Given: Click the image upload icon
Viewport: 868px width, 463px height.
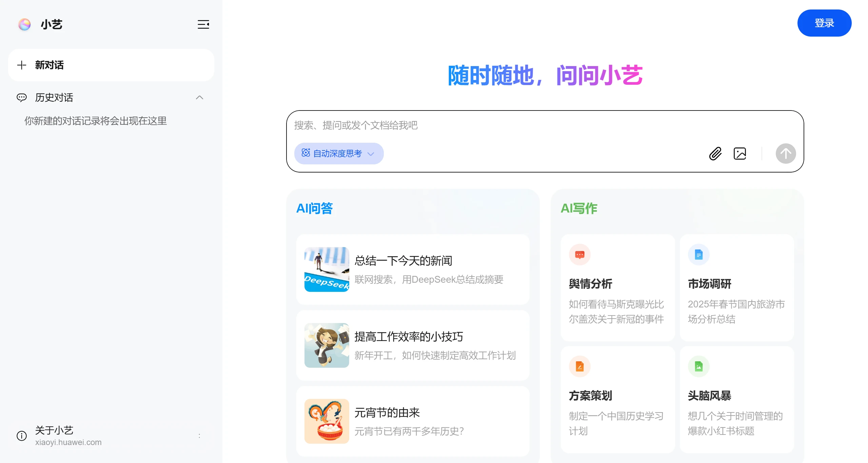Looking at the screenshot, I should [x=740, y=154].
